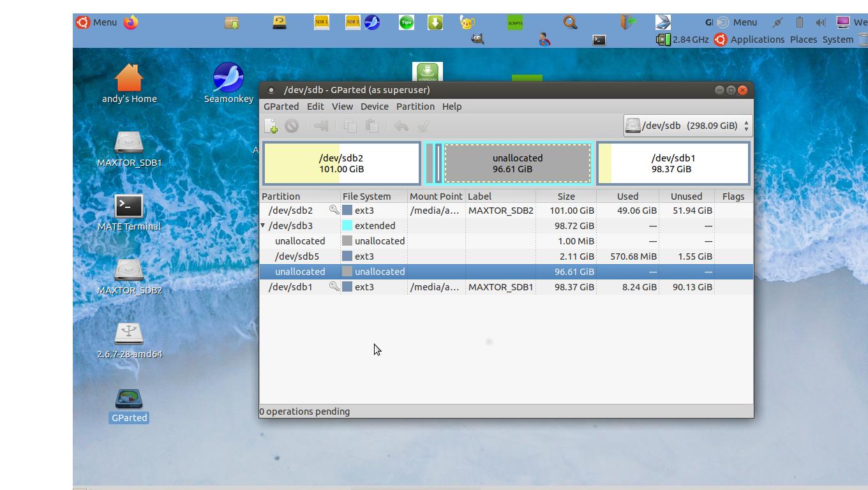Click the Copy partition icon
This screenshot has width=868, height=490.
(x=350, y=126)
